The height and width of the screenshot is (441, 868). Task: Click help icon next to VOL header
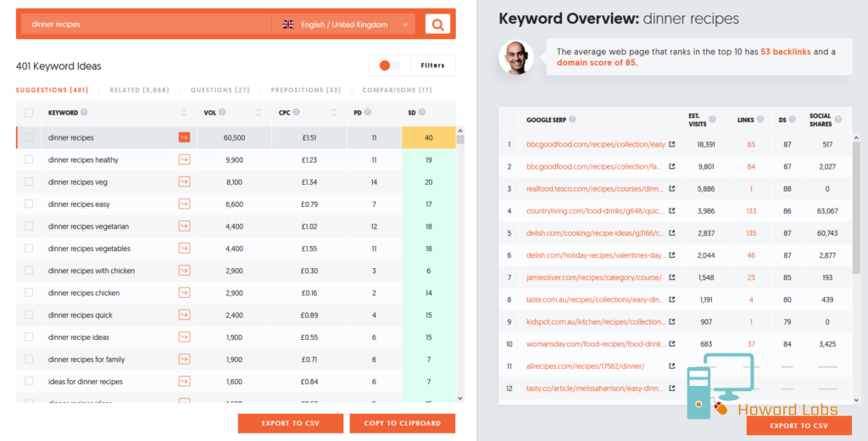coord(222,112)
